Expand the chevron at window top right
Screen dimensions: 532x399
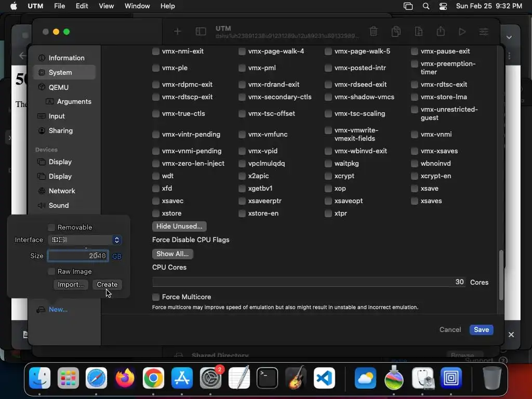(509, 37)
